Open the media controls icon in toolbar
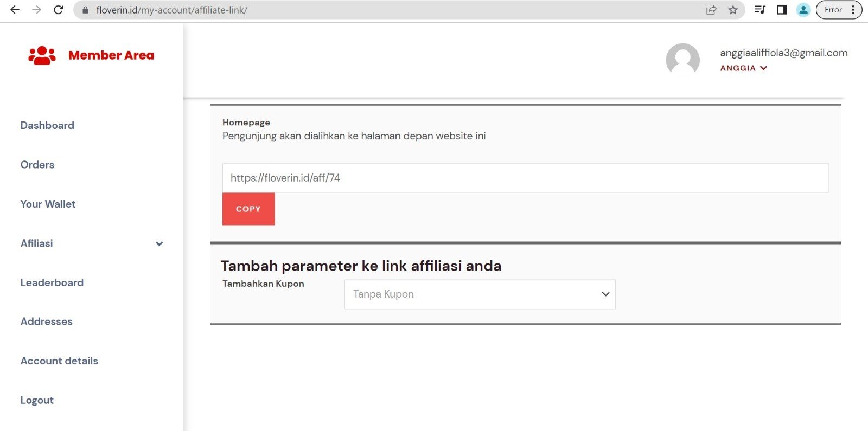The width and height of the screenshot is (868, 431). [759, 10]
